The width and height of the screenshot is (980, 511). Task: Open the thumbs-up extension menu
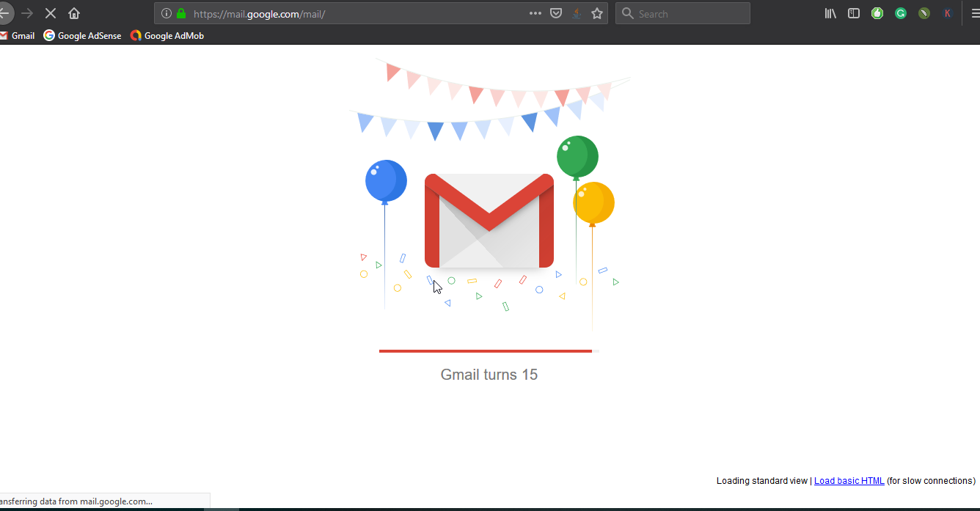(x=877, y=13)
